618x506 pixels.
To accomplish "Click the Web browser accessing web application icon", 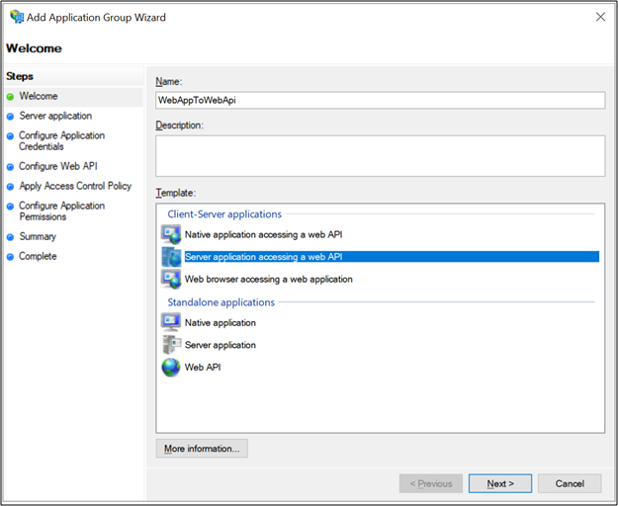I will (171, 279).
